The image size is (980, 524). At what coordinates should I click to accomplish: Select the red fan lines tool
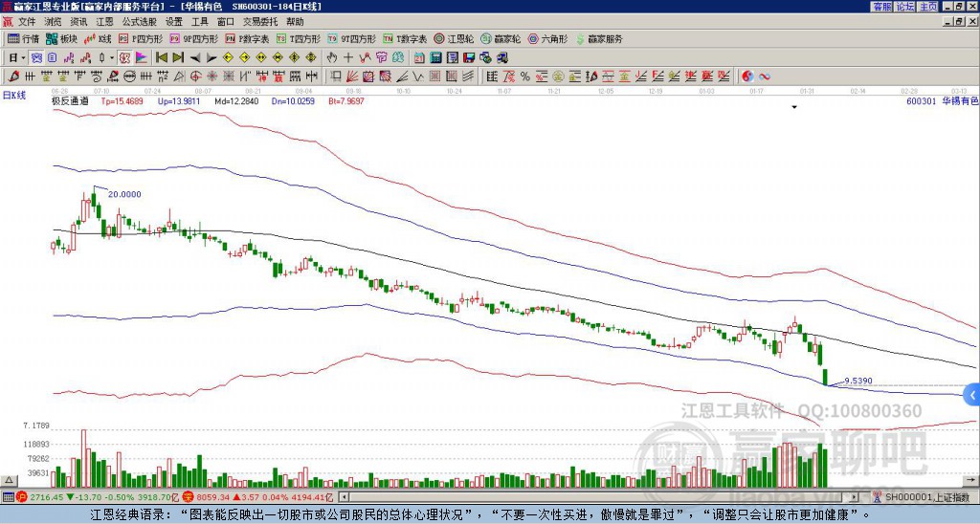pyautogui.click(x=352, y=76)
